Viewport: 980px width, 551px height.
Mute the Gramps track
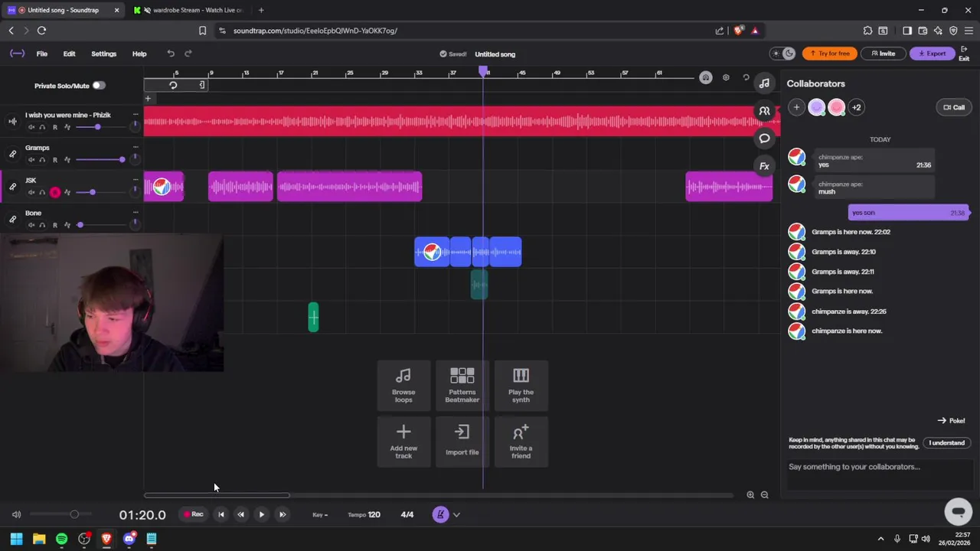(31, 159)
